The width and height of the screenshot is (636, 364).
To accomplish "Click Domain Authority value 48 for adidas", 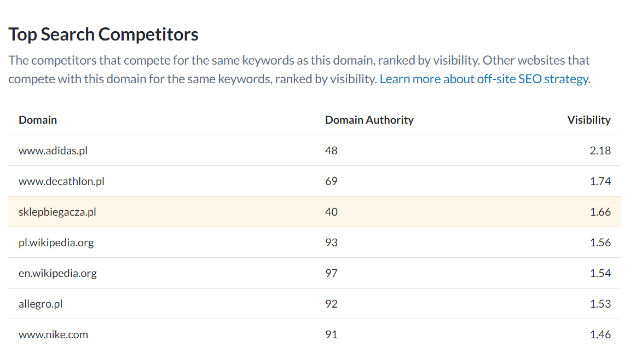I will pos(331,151).
